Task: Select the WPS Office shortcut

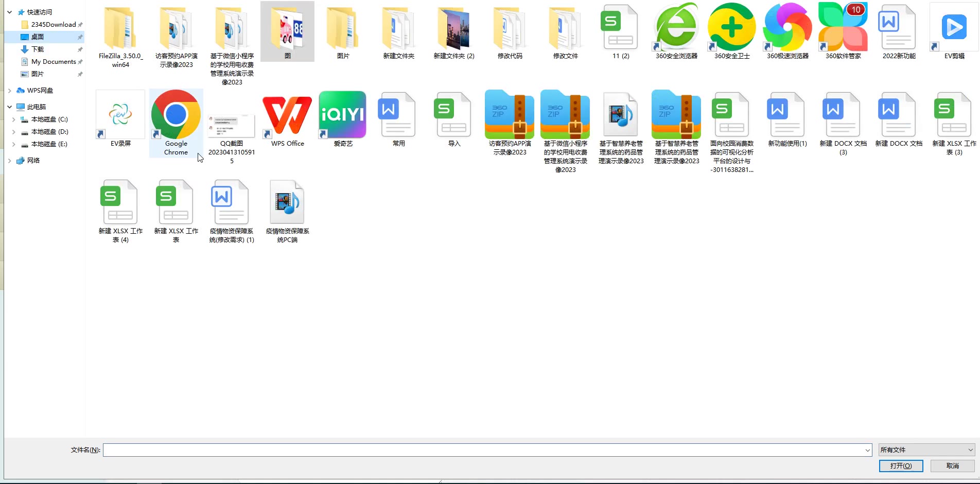Action: click(287, 119)
